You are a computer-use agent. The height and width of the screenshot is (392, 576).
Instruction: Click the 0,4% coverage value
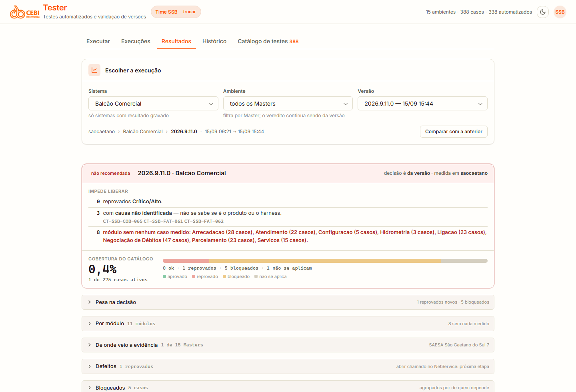tap(102, 269)
